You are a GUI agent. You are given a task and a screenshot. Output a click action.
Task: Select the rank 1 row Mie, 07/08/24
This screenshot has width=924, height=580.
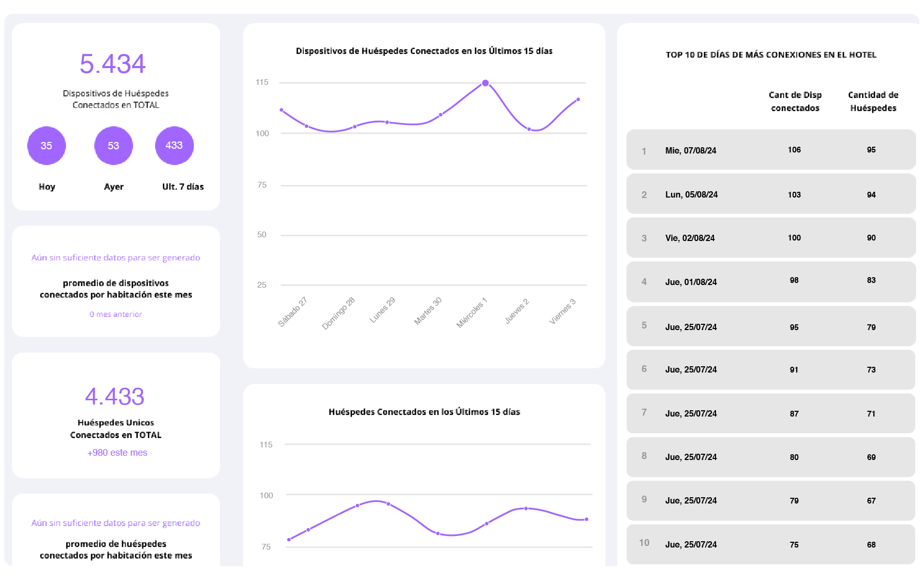click(x=771, y=150)
